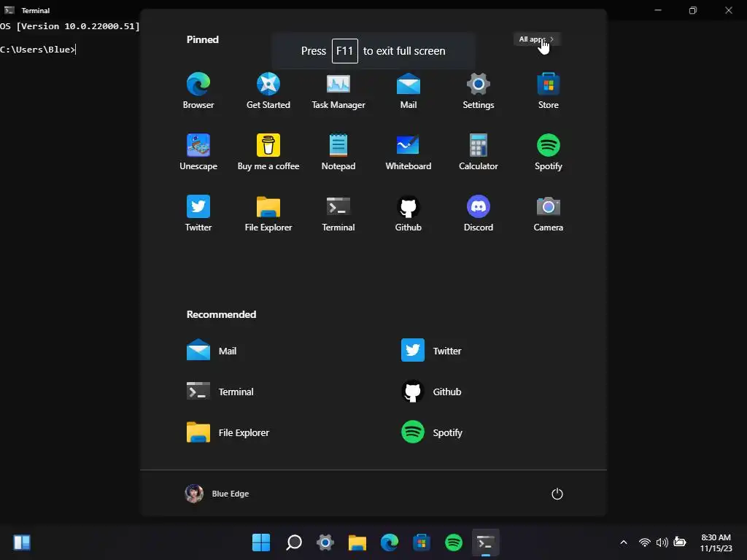Open Settings from the pinned grid

coord(479,91)
